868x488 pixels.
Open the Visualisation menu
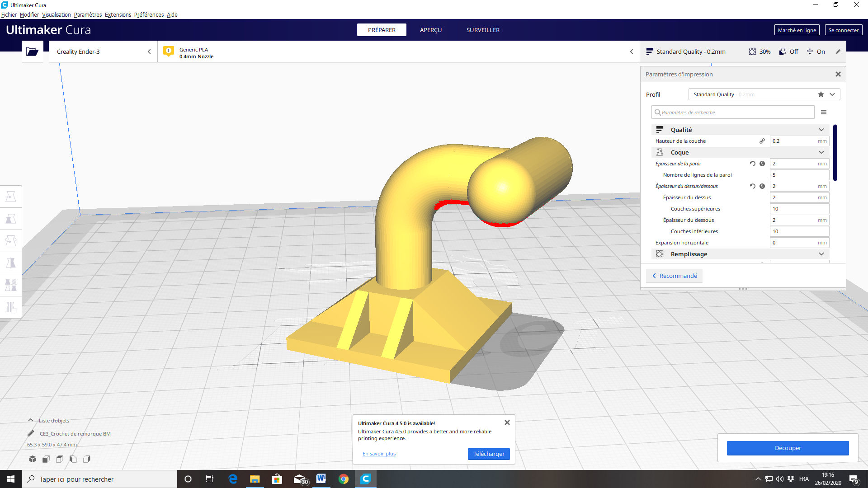(x=57, y=15)
